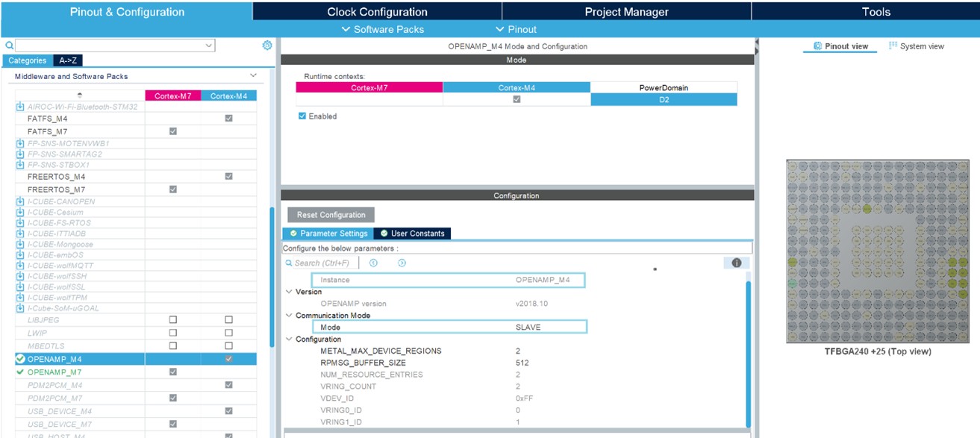Screen dimensions: 980x438
Task: Click the download icon beside I-CUBE-ITTIADB
Action: click(20, 234)
